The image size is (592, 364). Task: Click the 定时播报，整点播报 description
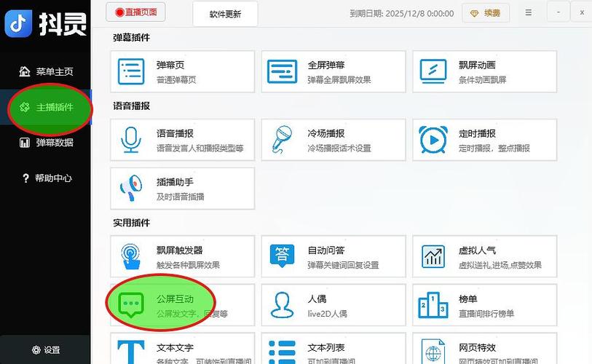point(494,148)
